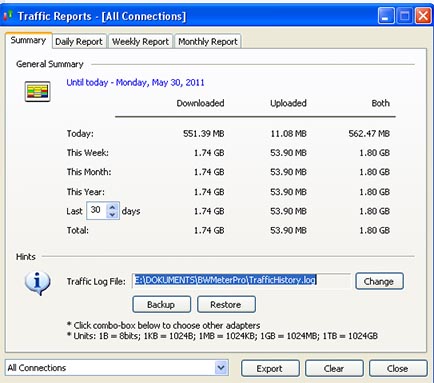Image resolution: width=434 pixels, height=383 pixels.
Task: Click the Backup button
Action: (x=161, y=304)
